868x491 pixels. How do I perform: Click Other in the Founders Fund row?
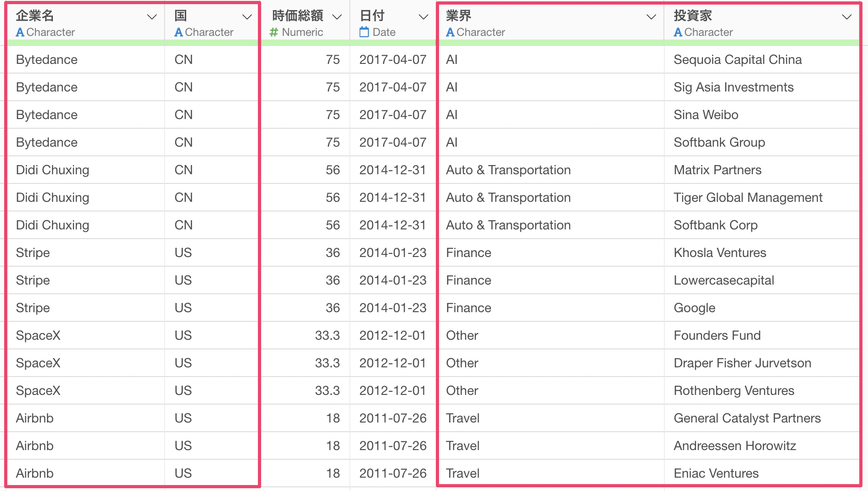[x=462, y=336]
